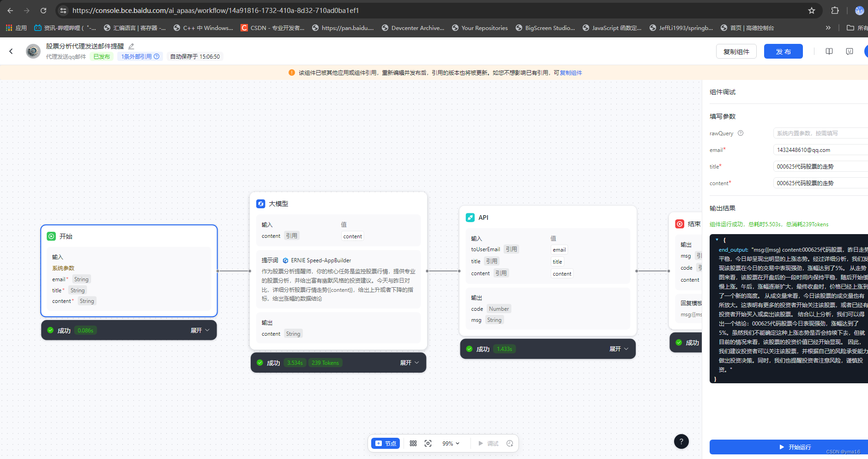The width and height of the screenshot is (868, 459).
Task: Open the CSDN bookmark in the bookmarks bar
Action: coord(272,28)
